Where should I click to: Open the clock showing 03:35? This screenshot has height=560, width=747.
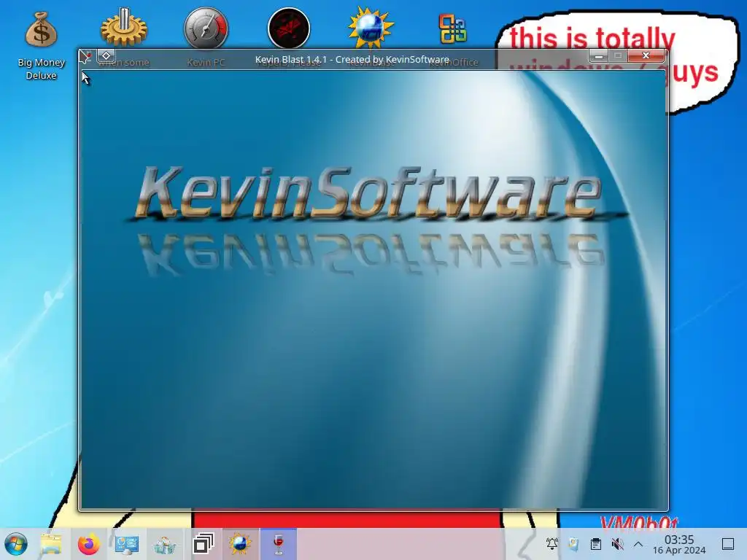point(679,544)
